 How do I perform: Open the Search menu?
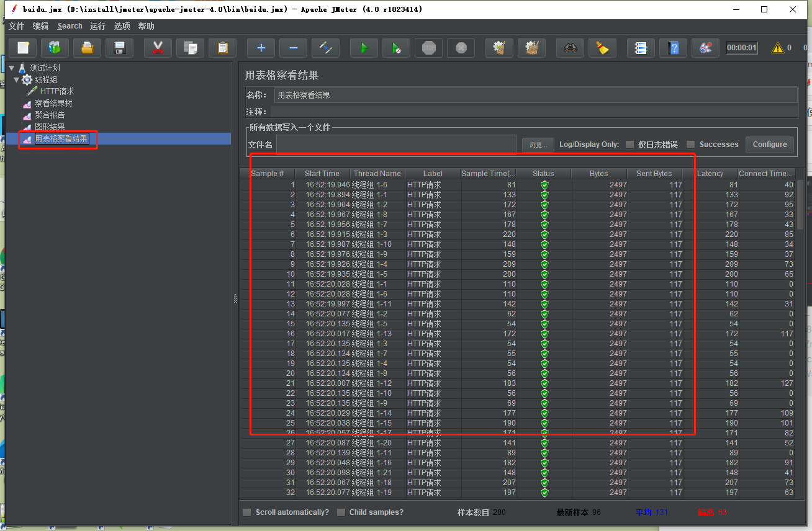[x=70, y=26]
